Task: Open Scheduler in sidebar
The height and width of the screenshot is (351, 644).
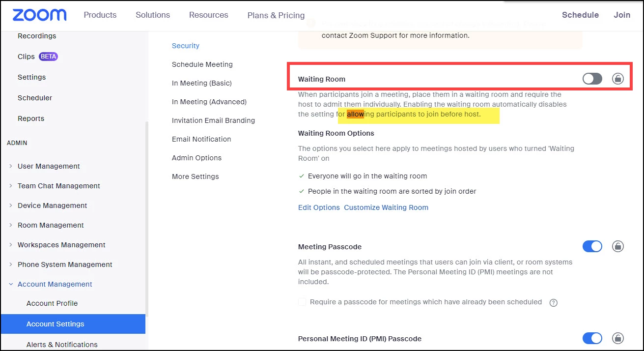Action: (x=35, y=98)
